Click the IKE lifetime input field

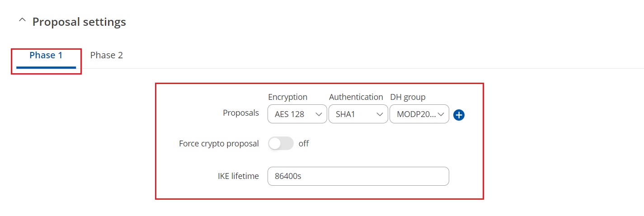pos(358,176)
